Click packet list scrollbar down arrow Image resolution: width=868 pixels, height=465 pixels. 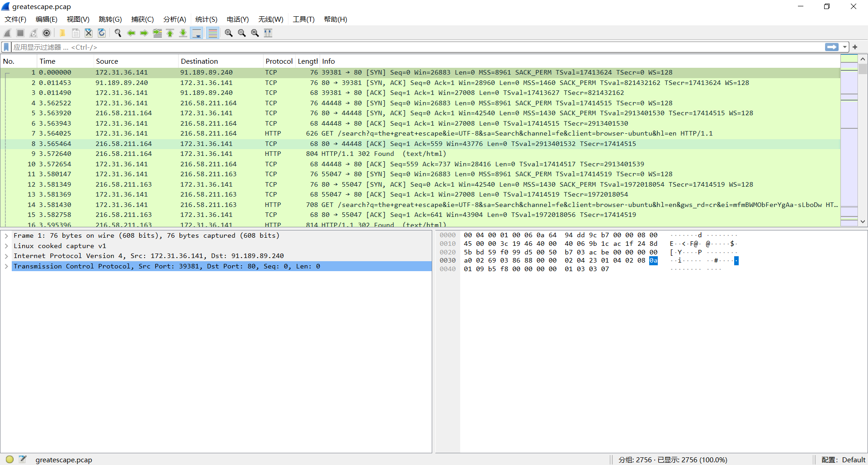(863, 221)
